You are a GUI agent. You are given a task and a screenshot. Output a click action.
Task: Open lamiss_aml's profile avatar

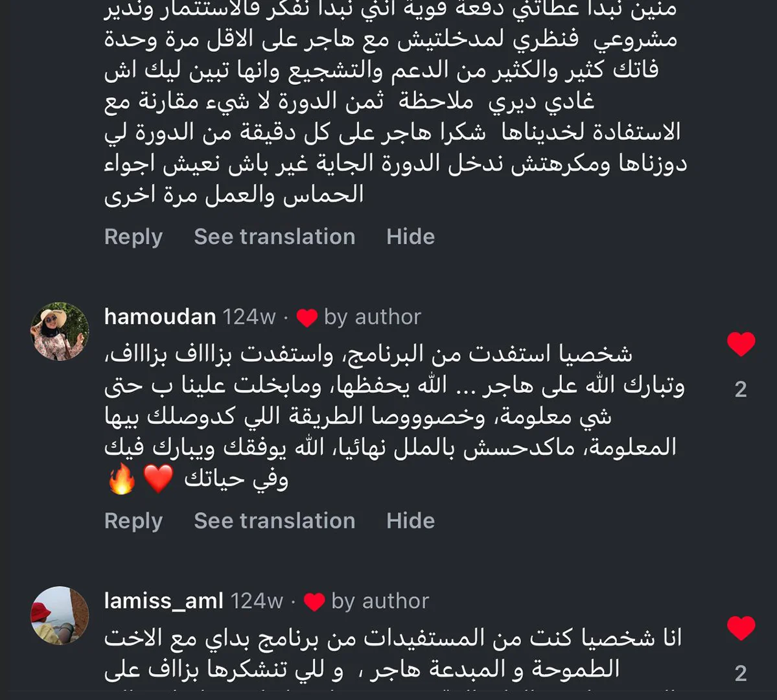pyautogui.click(x=60, y=615)
